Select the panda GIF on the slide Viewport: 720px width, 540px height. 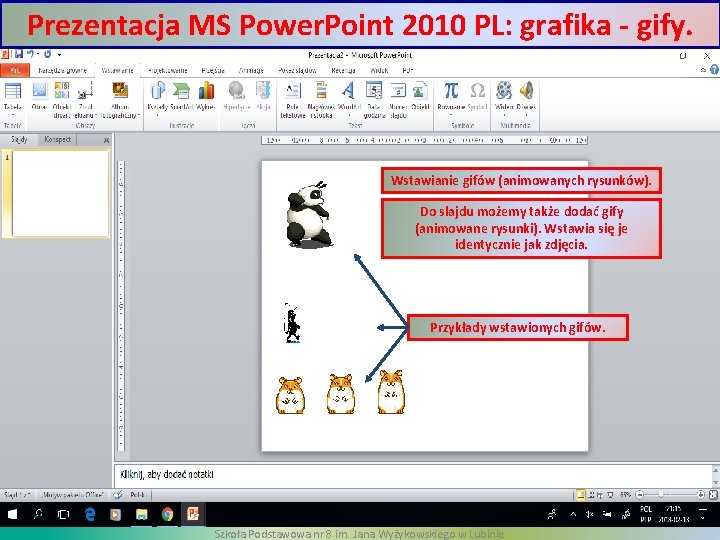click(x=309, y=214)
